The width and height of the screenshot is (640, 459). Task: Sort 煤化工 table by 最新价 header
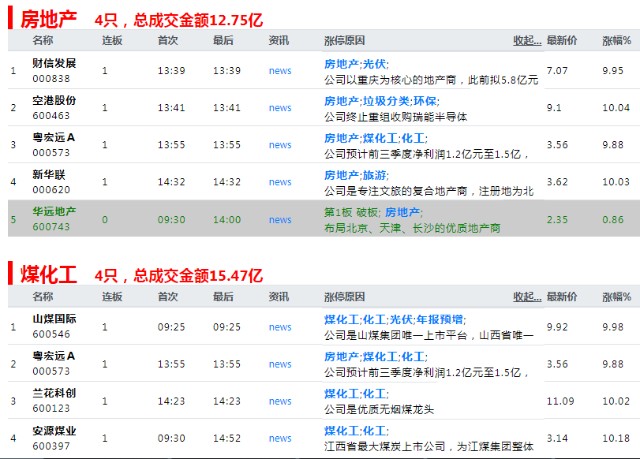[562, 297]
